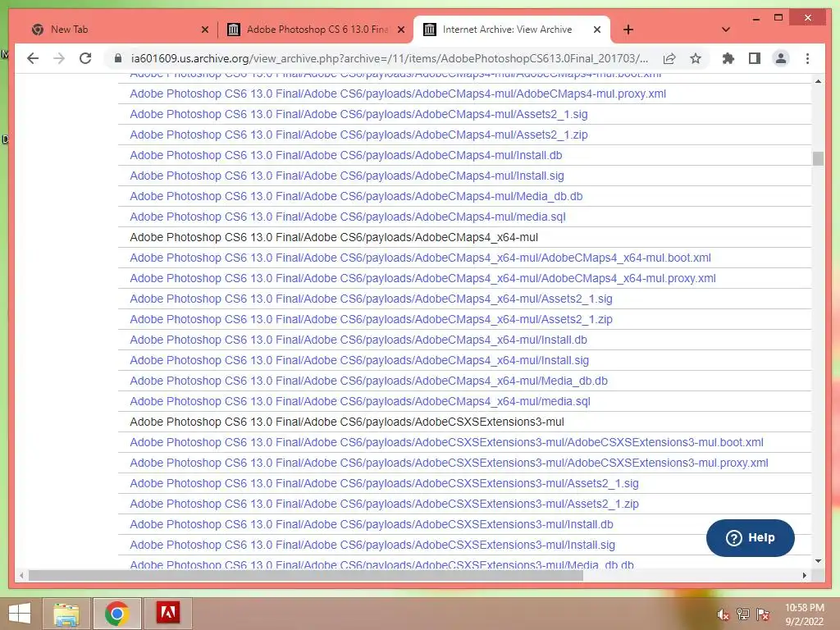Open AdobeCMaps4-mul/Install.db link
Viewport: 840px width, 630px height.
pyautogui.click(x=345, y=155)
